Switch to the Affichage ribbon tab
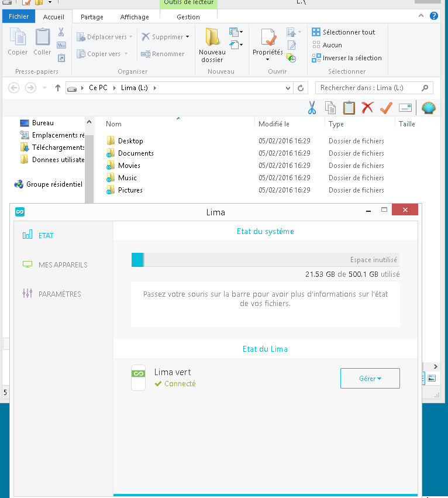Image resolution: width=448 pixels, height=498 pixels. (135, 17)
